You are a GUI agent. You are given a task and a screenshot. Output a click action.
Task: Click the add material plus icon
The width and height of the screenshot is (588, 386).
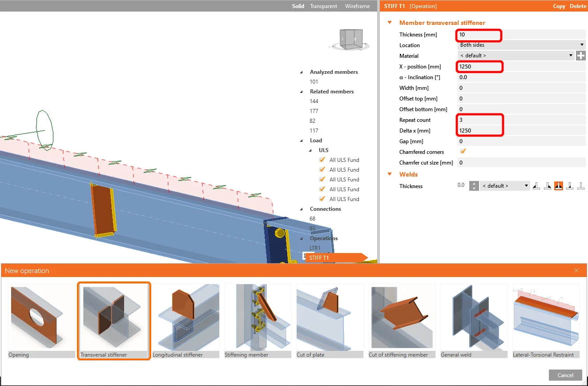pyautogui.click(x=580, y=56)
